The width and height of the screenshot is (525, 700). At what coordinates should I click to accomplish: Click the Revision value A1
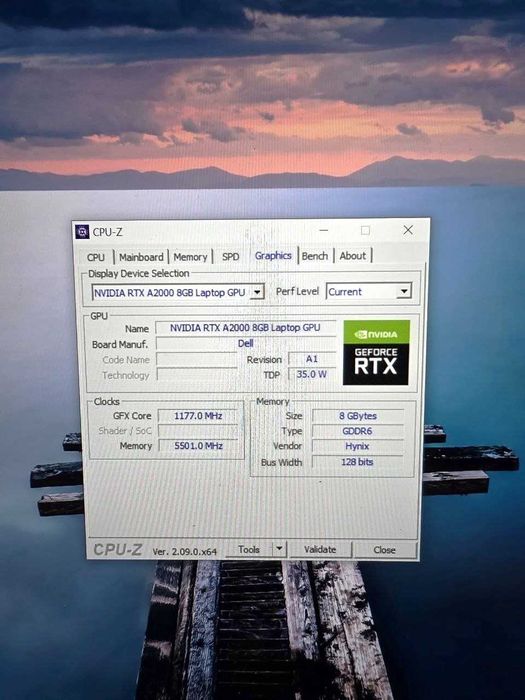[312, 359]
